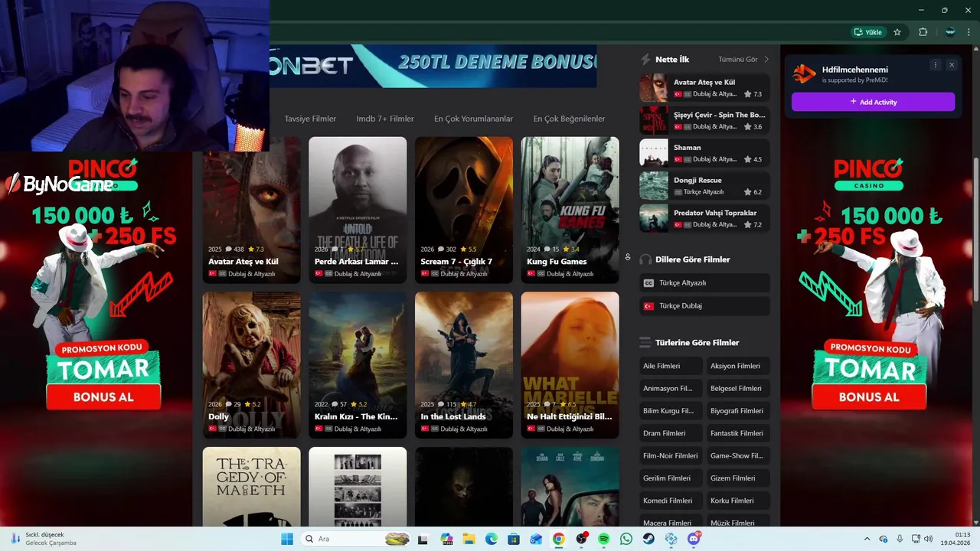The height and width of the screenshot is (551, 980).
Task: Open the Perde Arkası Lamar movie card
Action: click(358, 210)
